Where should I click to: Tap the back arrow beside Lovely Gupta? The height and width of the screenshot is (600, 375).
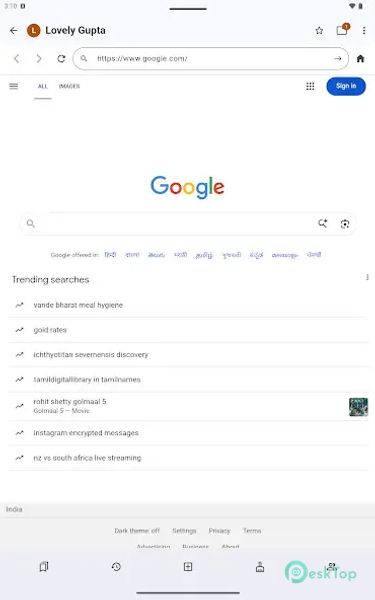(14, 31)
